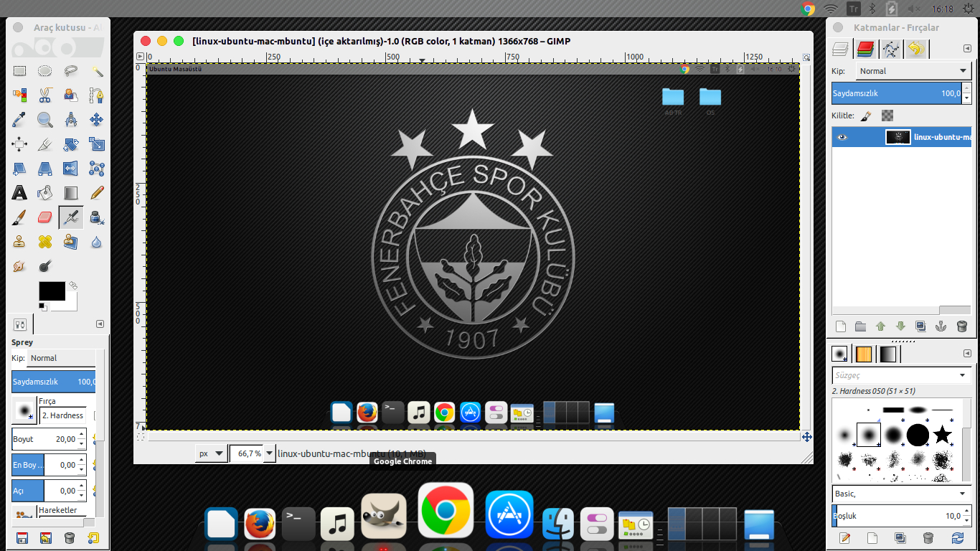The height and width of the screenshot is (551, 980).
Task: Toggle lock pixels brush icon
Action: coord(865,116)
